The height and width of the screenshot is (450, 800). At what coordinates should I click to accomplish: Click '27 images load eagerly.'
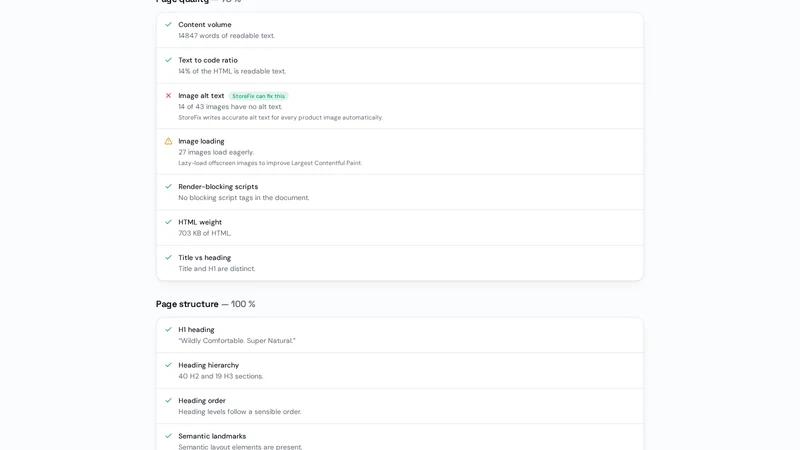[x=216, y=152]
